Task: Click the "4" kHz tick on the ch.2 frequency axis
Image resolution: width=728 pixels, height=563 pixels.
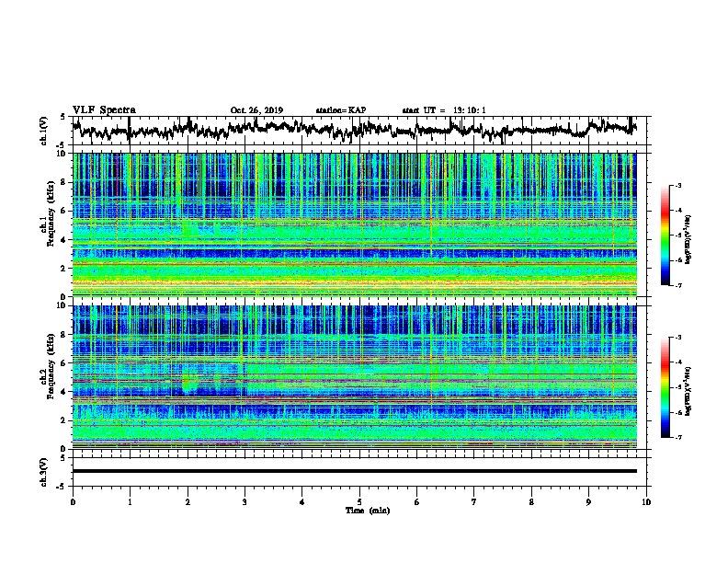Action: 64,392
